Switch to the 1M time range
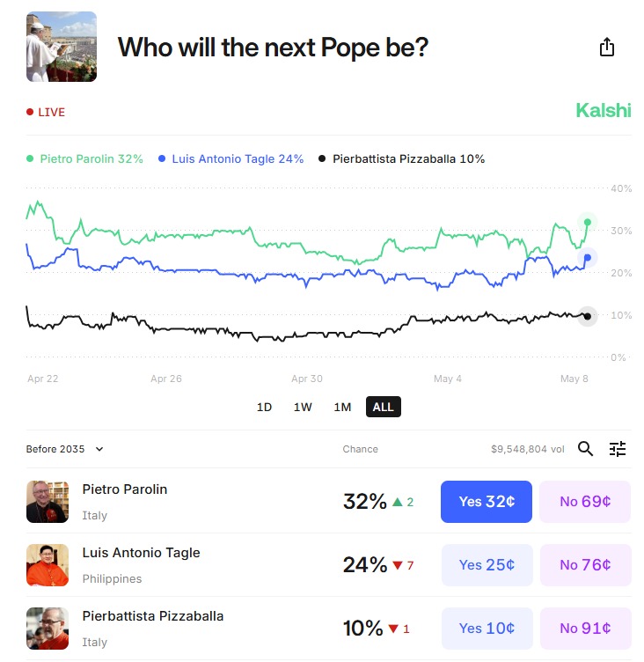The height and width of the screenshot is (662, 644). (x=342, y=407)
